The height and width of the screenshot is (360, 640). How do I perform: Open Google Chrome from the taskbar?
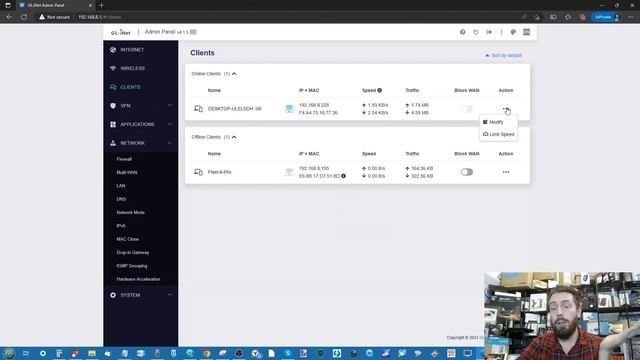207,353
